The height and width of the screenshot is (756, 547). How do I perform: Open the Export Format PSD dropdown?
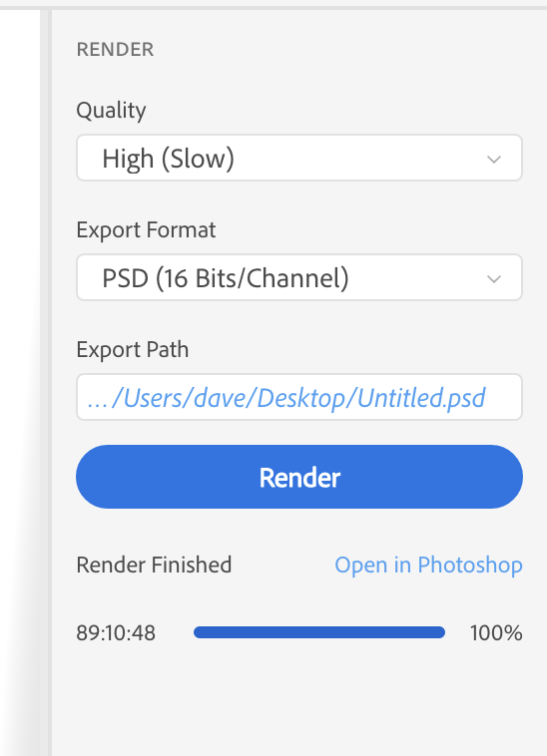[x=299, y=277]
